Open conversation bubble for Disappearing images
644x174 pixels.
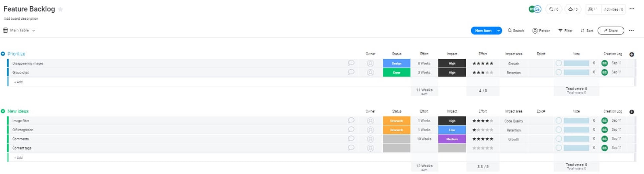pos(351,63)
